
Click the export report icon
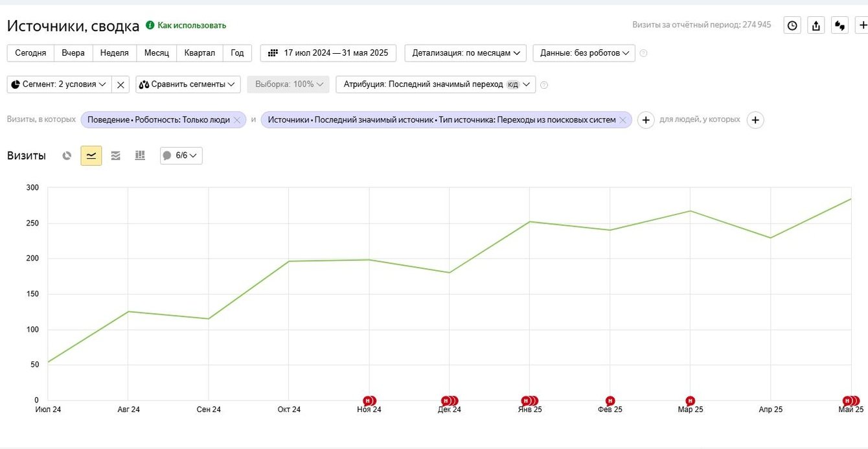816,25
